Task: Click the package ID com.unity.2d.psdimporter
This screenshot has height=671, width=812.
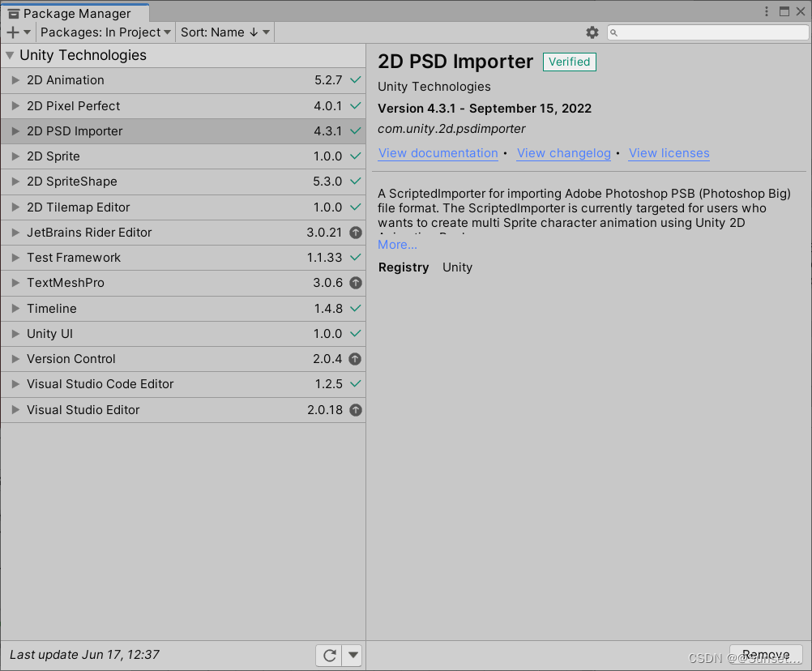Action: tap(451, 129)
